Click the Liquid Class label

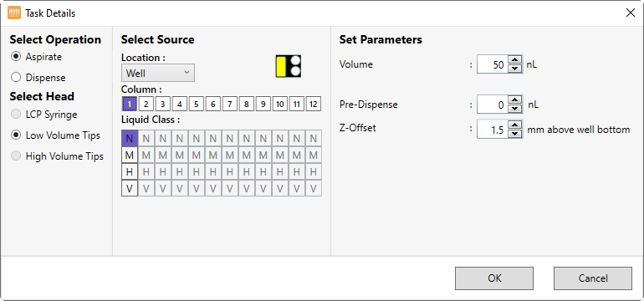point(151,120)
